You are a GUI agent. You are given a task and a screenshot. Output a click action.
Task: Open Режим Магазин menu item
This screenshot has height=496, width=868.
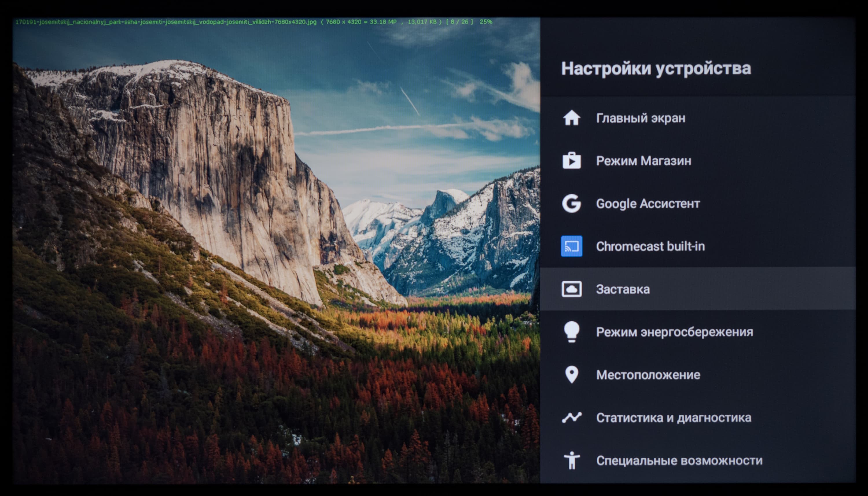point(643,161)
